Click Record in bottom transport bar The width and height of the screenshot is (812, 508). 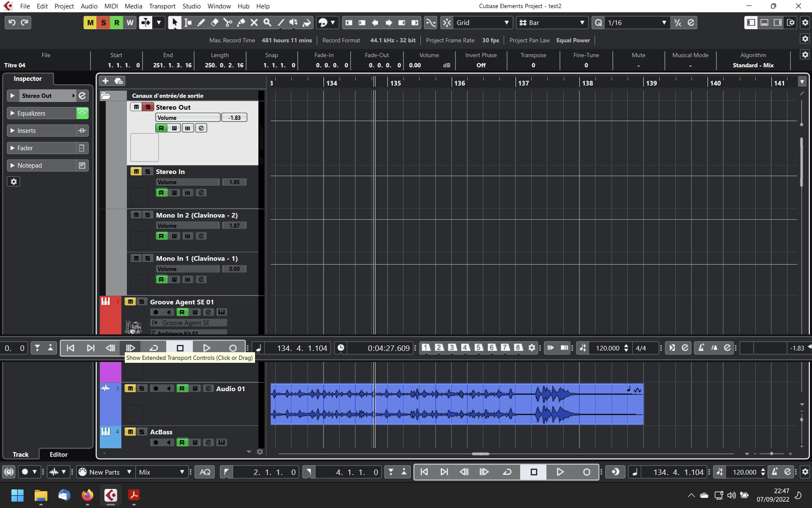tap(586, 472)
